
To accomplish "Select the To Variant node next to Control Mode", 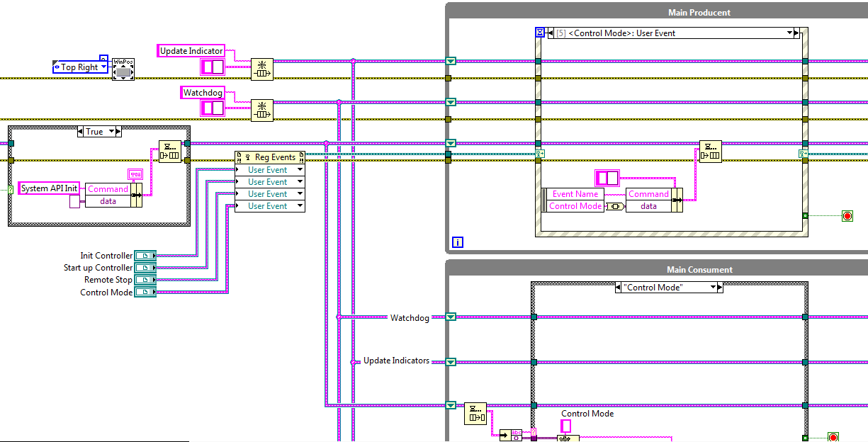I will click(x=615, y=206).
